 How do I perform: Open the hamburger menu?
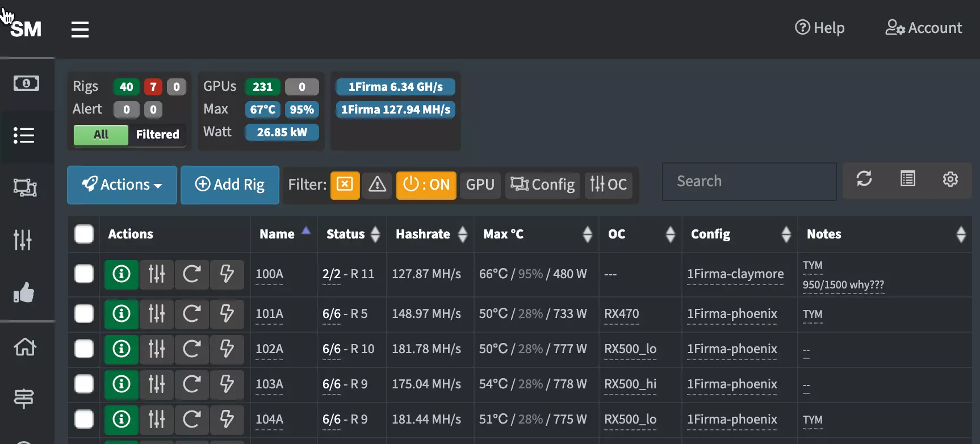(80, 29)
